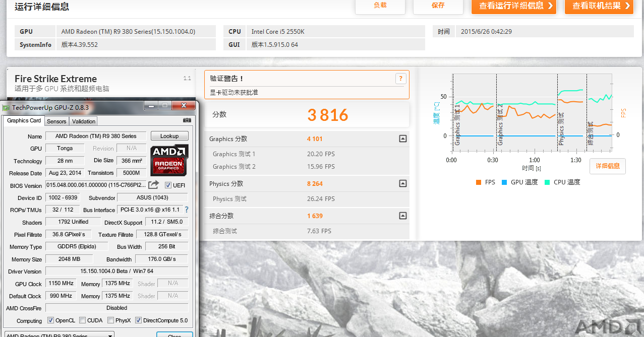Click the camera screenshot icon in GPU-Z
Image resolution: width=644 pixels, height=337 pixels.
[x=187, y=120]
